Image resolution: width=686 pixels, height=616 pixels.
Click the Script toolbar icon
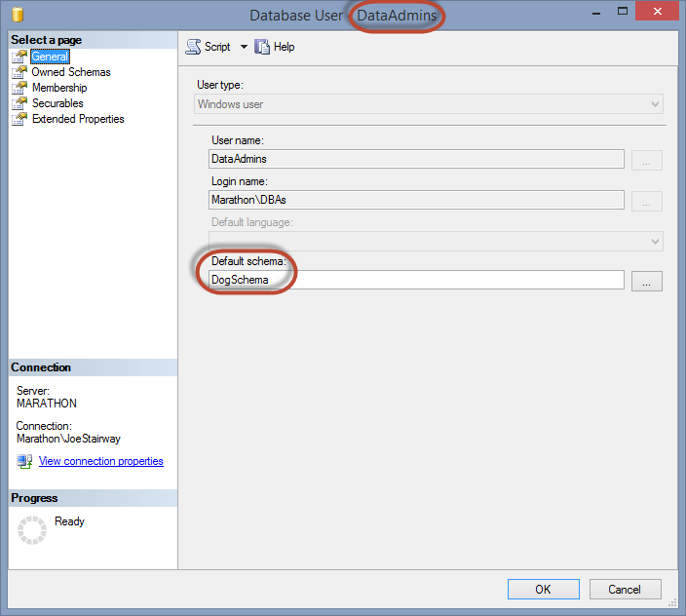pyautogui.click(x=193, y=47)
